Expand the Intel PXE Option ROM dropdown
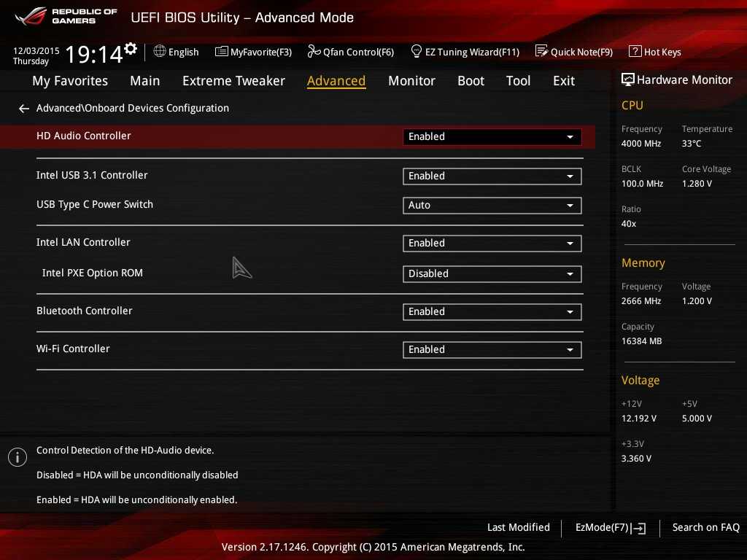The height and width of the screenshot is (560, 747). click(x=492, y=274)
